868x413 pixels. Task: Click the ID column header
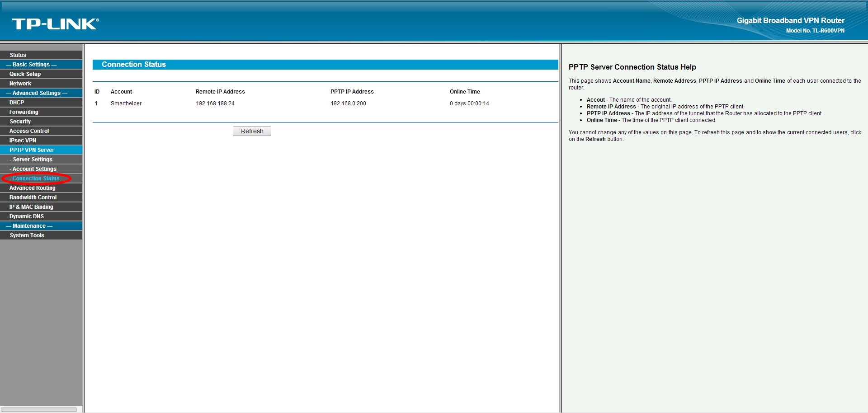[x=97, y=92]
